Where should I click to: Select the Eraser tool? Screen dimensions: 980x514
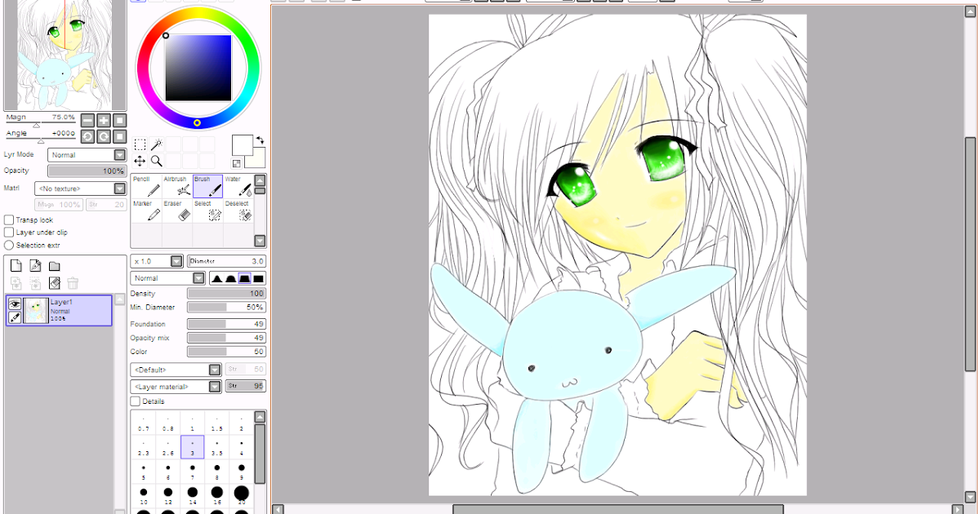click(177, 211)
